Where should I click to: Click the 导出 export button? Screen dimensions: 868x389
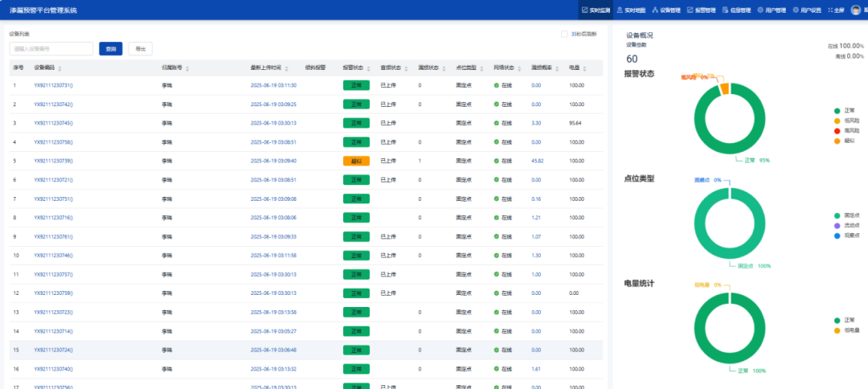(140, 49)
